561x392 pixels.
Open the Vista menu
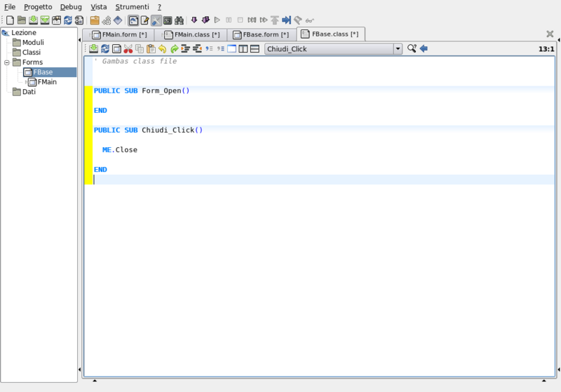(98, 7)
